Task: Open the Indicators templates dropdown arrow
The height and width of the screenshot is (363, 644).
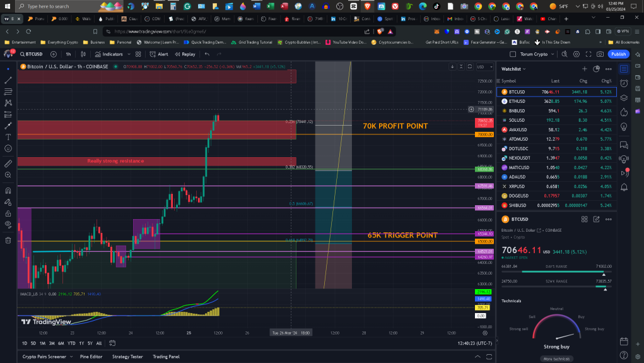Action: coord(129,54)
